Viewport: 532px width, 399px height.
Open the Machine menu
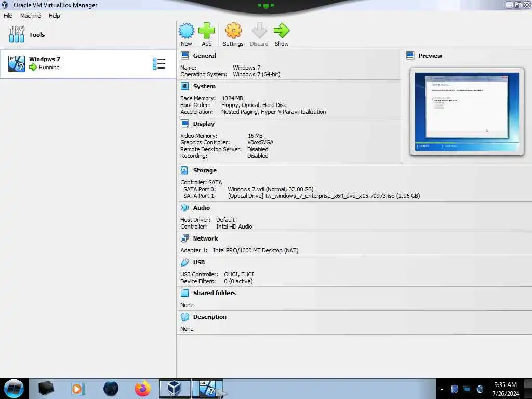31,16
